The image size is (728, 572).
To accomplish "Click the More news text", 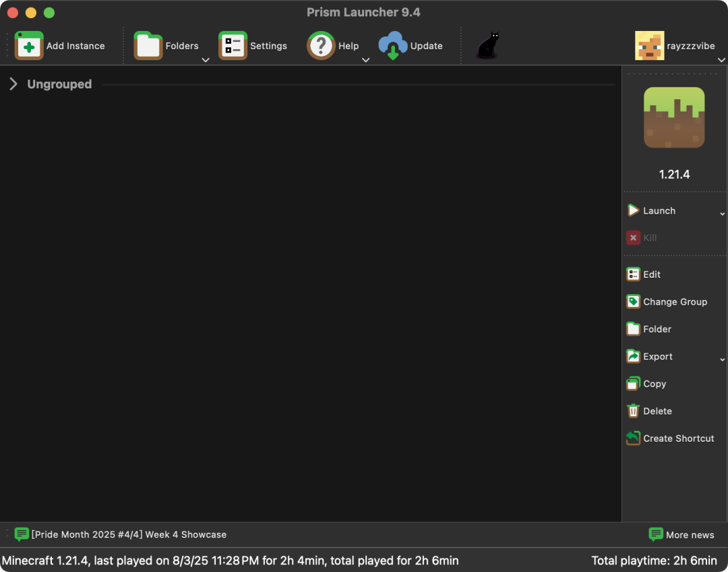I will coord(690,535).
